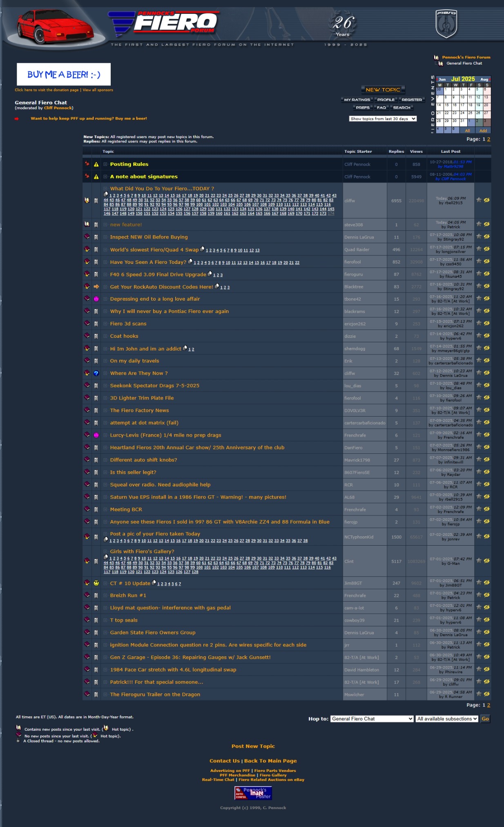The image size is (504, 827).
Task: Click the pages icon after 'F40 6 Speed' title
Action: click(x=210, y=274)
